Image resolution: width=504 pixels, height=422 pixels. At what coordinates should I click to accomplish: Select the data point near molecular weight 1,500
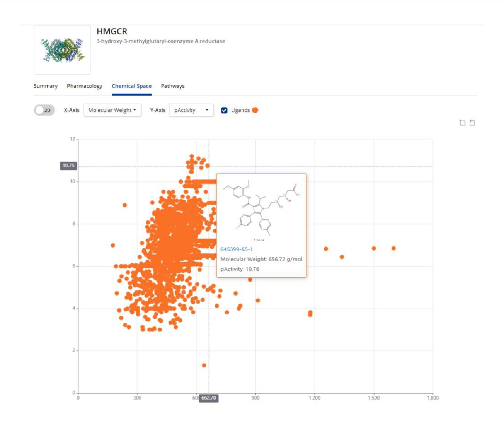[374, 248]
